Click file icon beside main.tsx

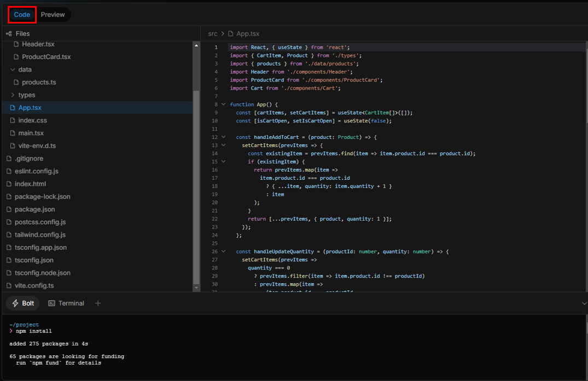(x=13, y=133)
